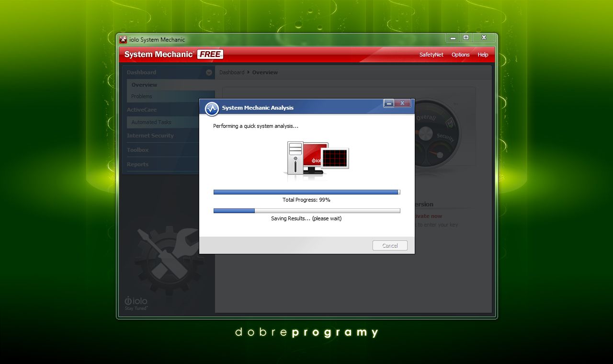Click the System Mechanic Analysis pulse icon
Image resolution: width=613 pixels, height=364 pixels.
click(212, 109)
